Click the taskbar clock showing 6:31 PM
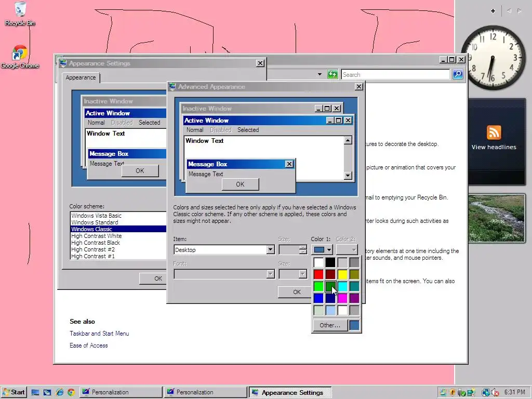The width and height of the screenshot is (532, 399). pos(514,392)
